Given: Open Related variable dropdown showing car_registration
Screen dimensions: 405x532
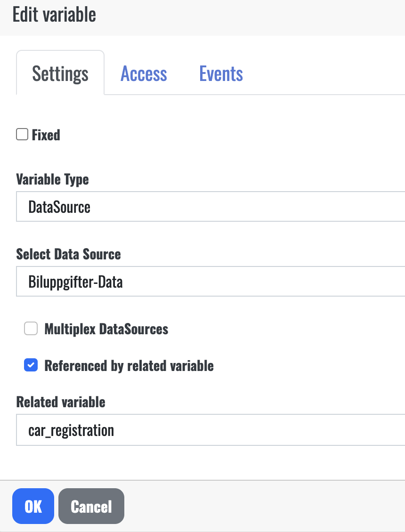Looking at the screenshot, I should 211,430.
